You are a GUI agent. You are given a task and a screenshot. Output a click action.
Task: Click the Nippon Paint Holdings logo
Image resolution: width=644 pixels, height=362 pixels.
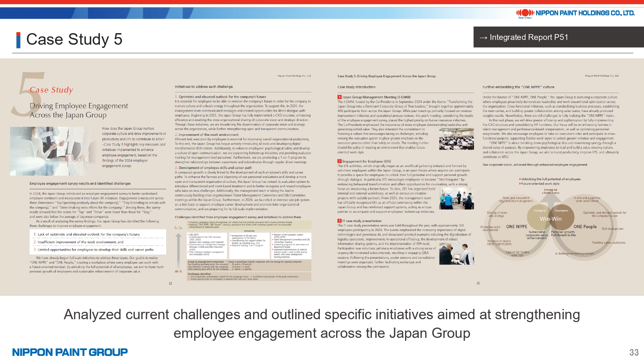click(x=575, y=13)
